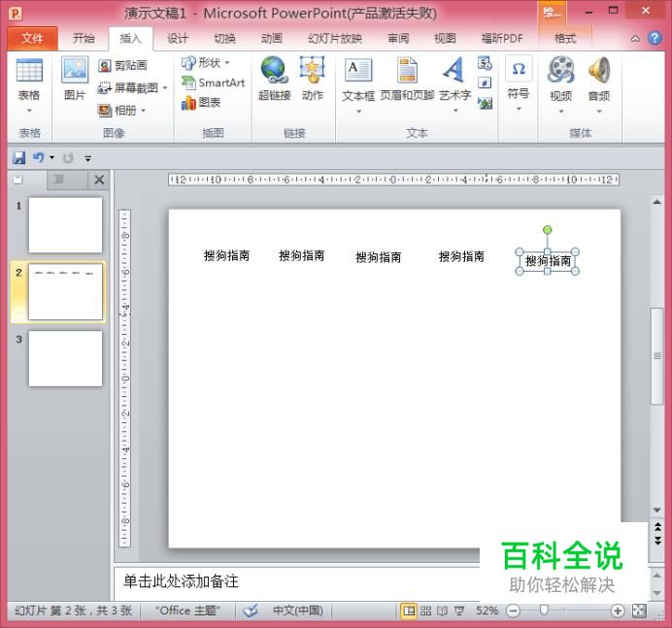The width and height of the screenshot is (672, 628).
Task: Switch to the Animations (动画) tab
Action: (271, 39)
